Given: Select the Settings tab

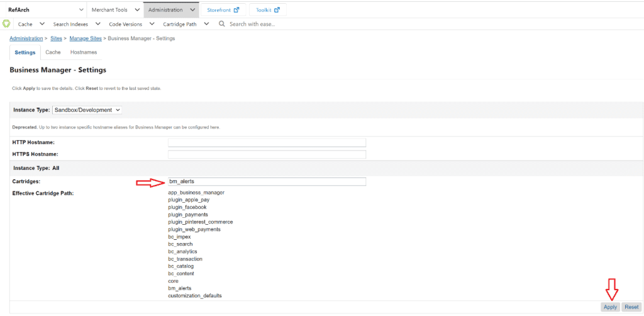Looking at the screenshot, I should (25, 52).
